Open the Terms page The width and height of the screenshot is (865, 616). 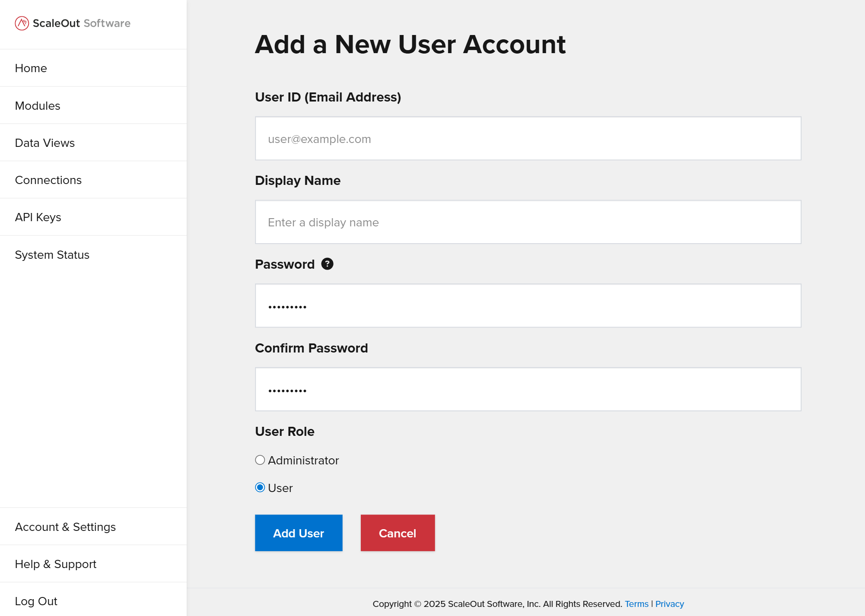(636, 603)
